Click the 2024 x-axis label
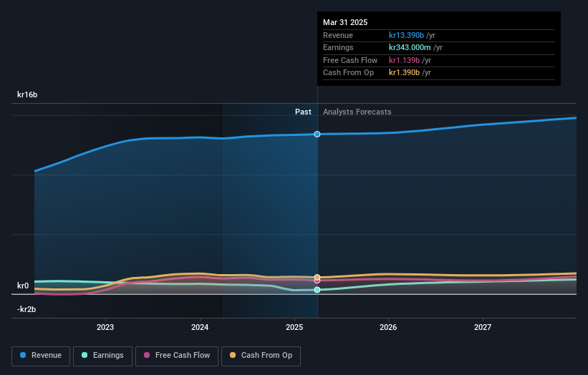 (200, 327)
